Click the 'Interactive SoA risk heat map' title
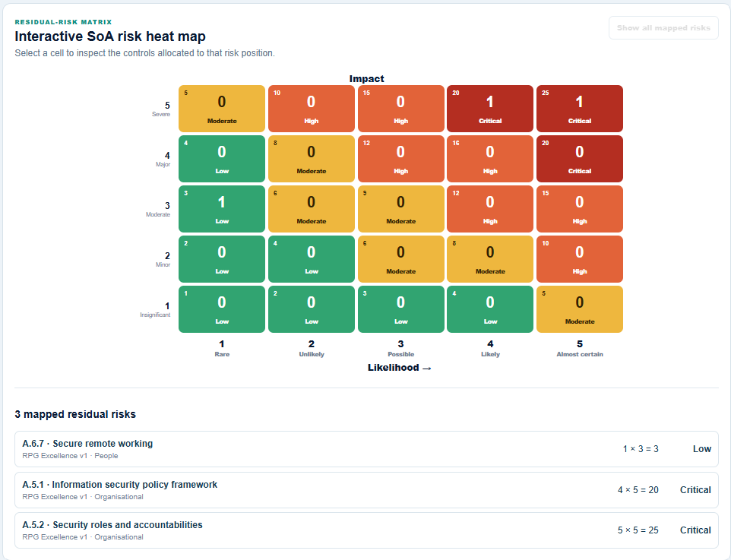The height and width of the screenshot is (560, 731). click(110, 36)
